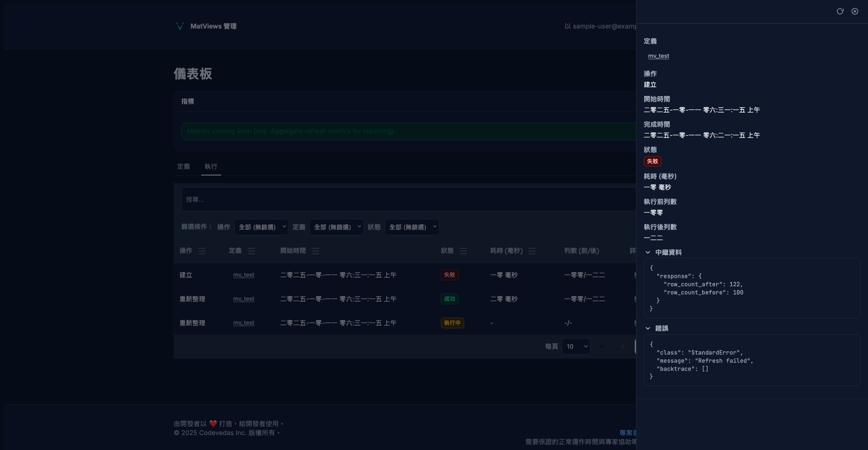Switch to the 定義 tab
The width and height of the screenshot is (868, 450).
pos(184,166)
